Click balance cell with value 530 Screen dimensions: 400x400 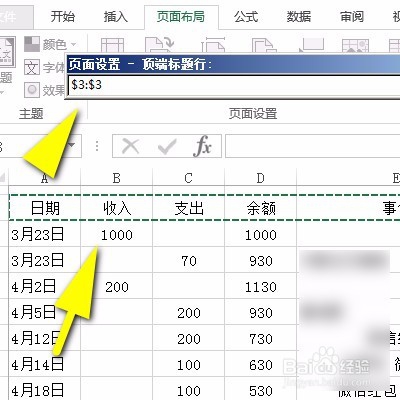tap(261, 389)
